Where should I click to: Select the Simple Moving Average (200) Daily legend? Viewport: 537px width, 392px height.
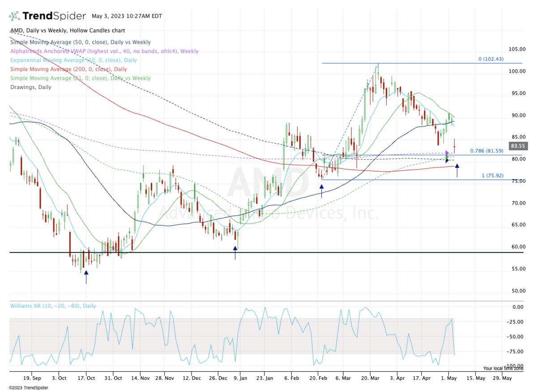coord(68,69)
